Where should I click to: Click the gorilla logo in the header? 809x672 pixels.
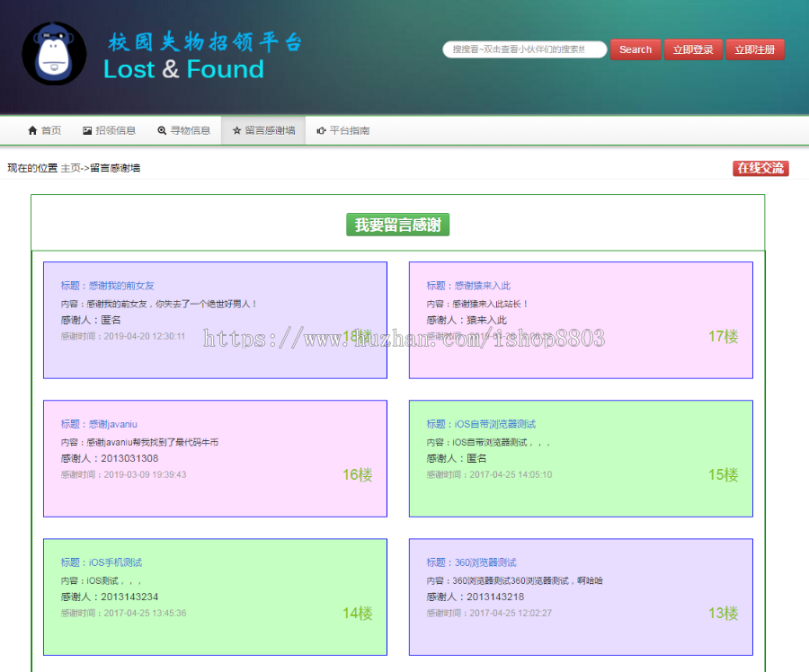pos(53,55)
